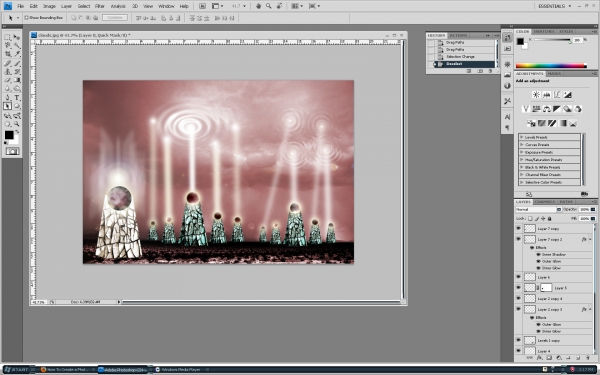Viewport: 600px width, 375px height.
Task: Add layer style using fx button
Action: pos(539,358)
